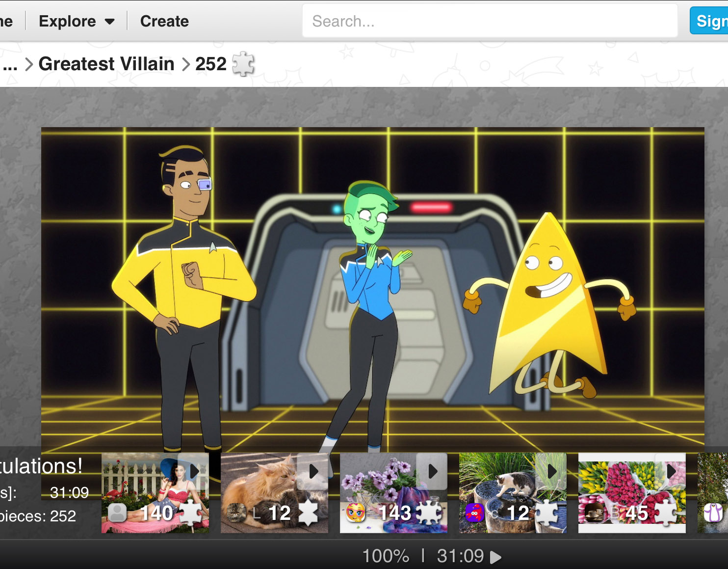Play the orange cat puzzle via its arrow
The width and height of the screenshot is (728, 569).
pyautogui.click(x=313, y=471)
